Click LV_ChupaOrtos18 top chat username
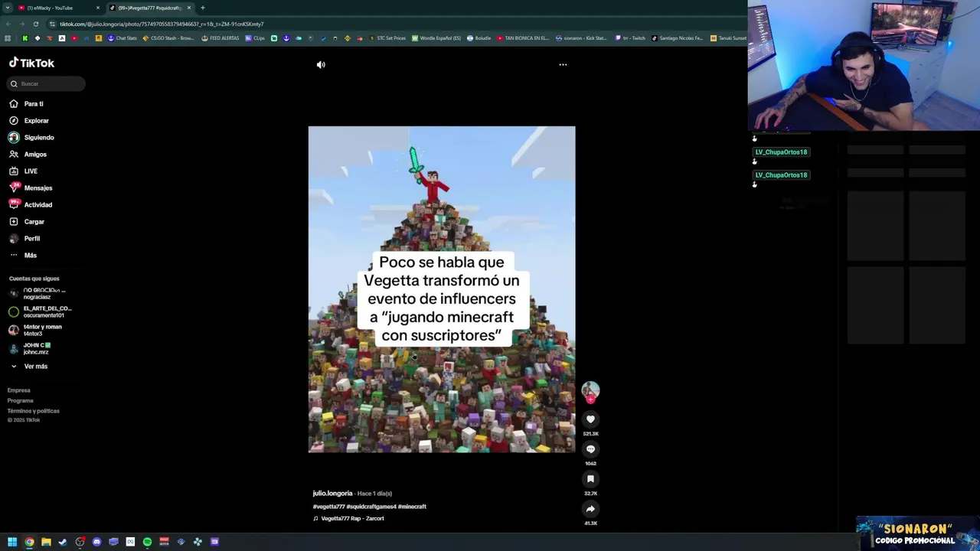Viewport: 980px width, 551px height. [781, 152]
